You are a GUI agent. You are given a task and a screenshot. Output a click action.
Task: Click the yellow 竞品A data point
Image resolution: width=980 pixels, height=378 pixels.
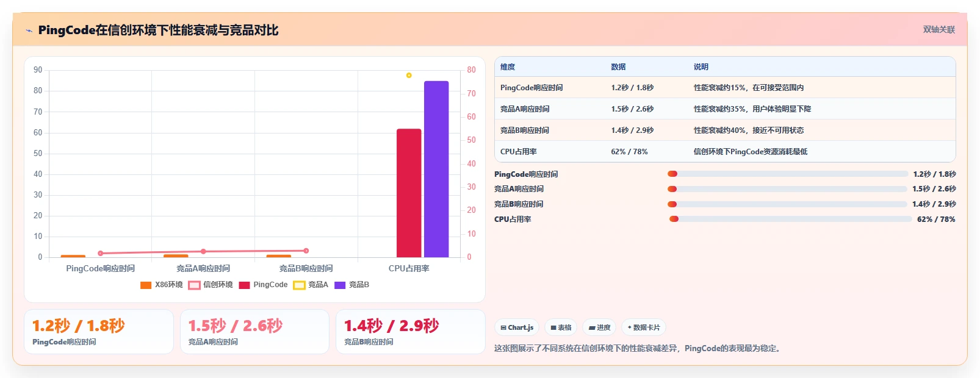click(409, 76)
